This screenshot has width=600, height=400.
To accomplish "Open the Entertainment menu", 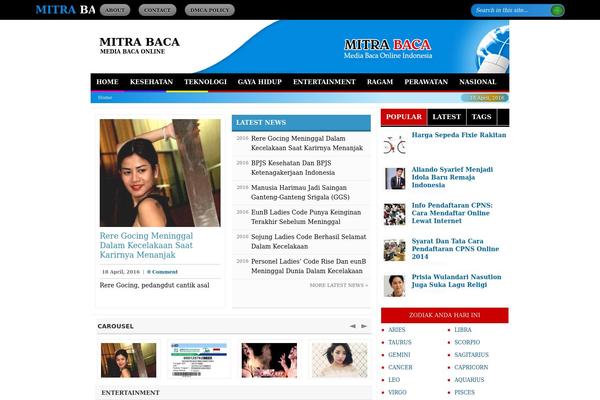I will [x=324, y=82].
